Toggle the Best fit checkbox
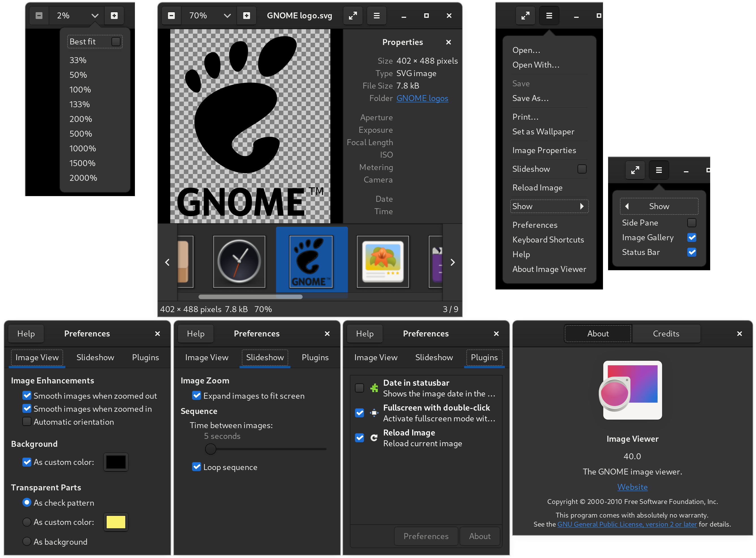 (x=116, y=42)
